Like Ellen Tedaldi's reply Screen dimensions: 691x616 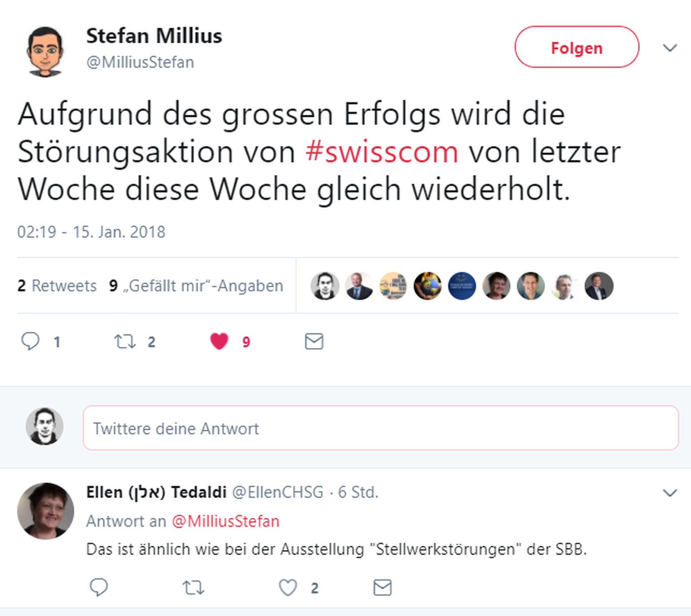288,587
